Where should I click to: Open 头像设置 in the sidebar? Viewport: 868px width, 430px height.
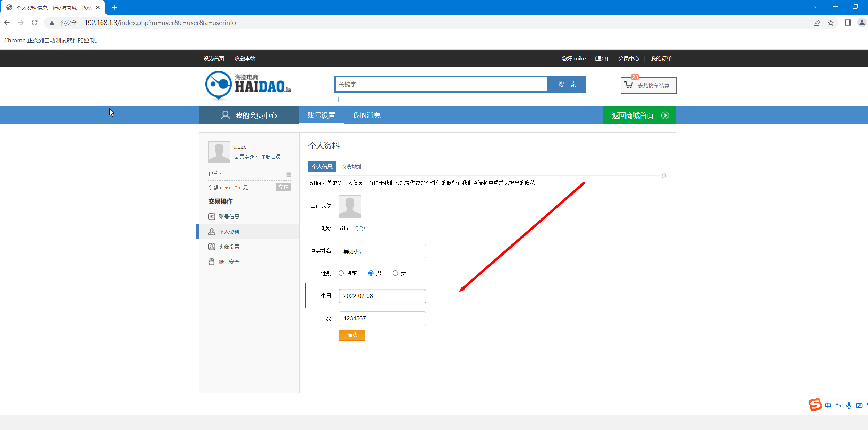(229, 247)
